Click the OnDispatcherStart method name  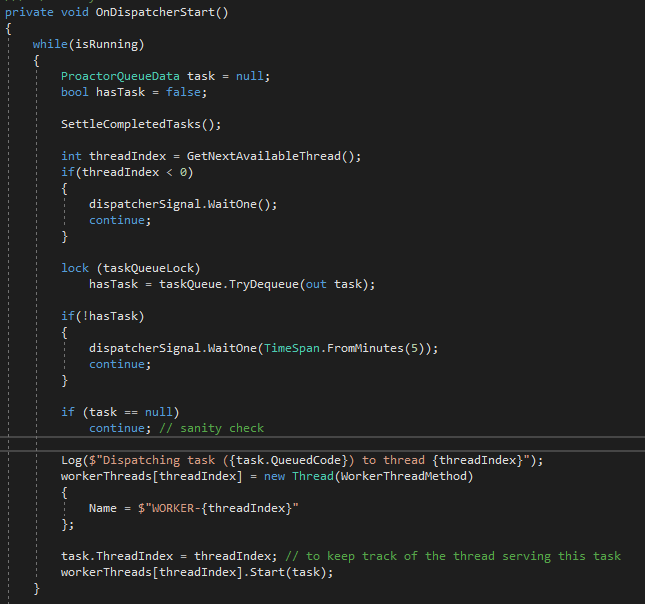[x=155, y=12]
